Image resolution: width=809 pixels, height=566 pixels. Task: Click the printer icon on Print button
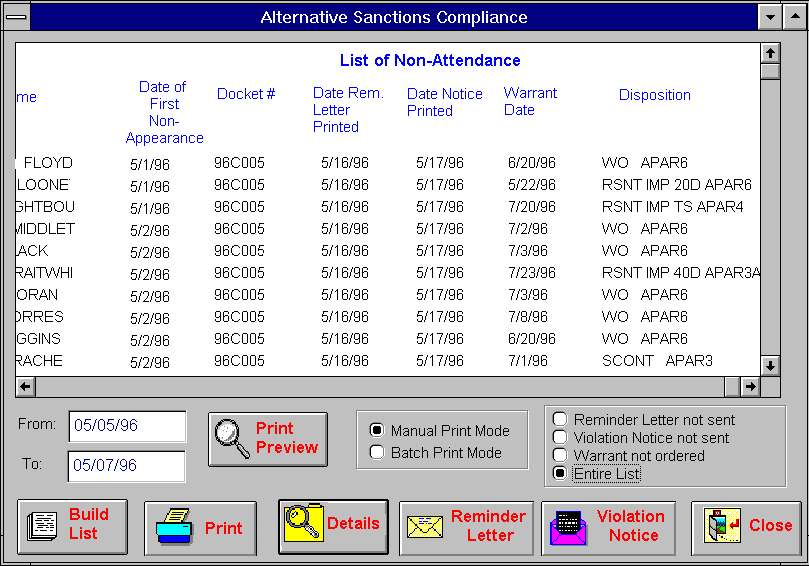[x=174, y=527]
